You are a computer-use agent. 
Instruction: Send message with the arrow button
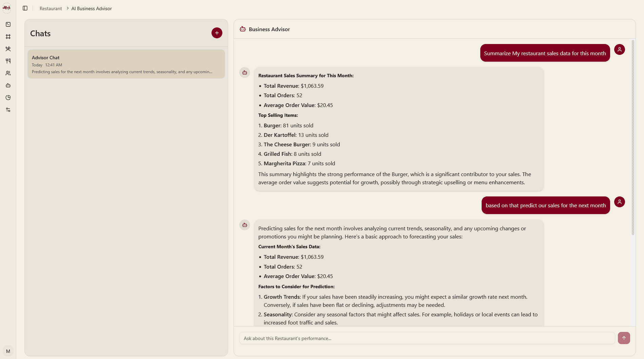pos(624,338)
